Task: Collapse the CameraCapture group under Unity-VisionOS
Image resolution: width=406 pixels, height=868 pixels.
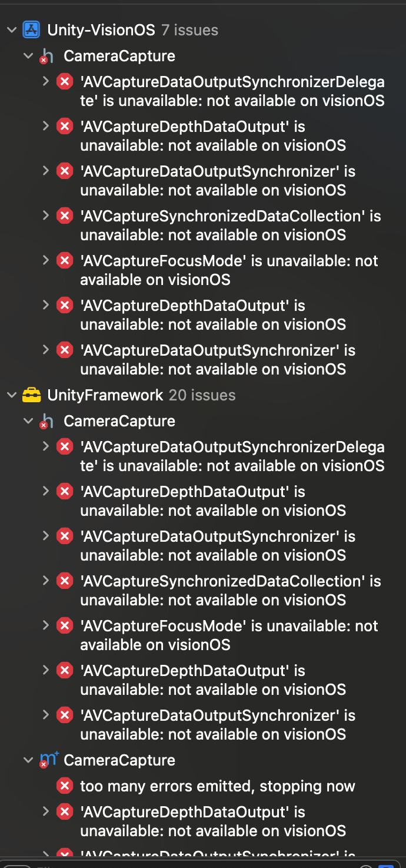Action: (28, 56)
